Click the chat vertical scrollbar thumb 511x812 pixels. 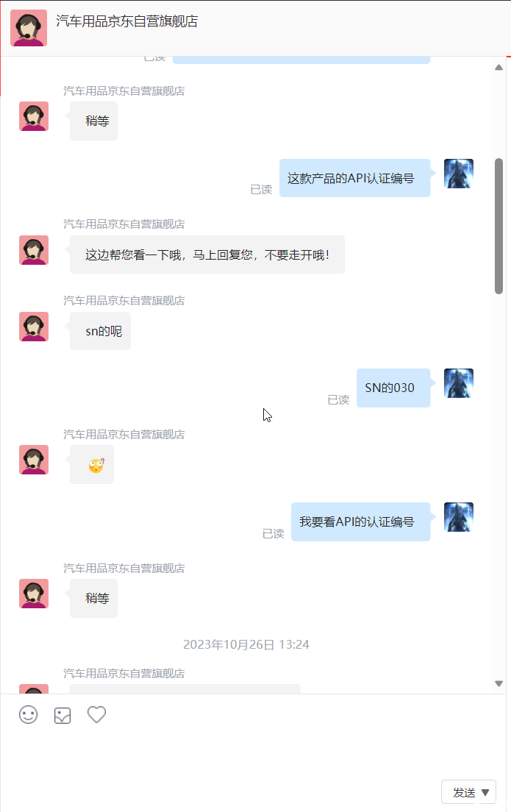tap(499, 227)
